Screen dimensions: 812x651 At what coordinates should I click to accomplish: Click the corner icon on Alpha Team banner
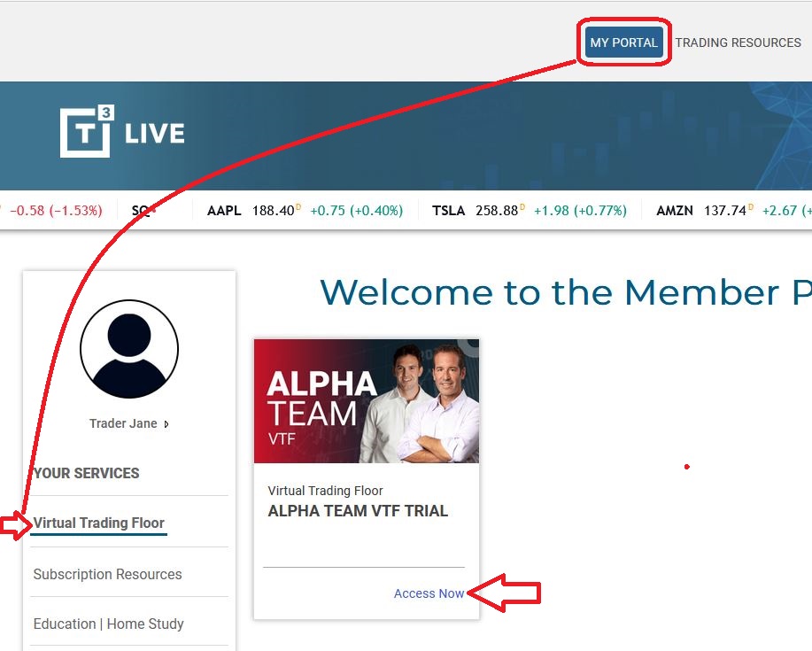[x=473, y=346]
